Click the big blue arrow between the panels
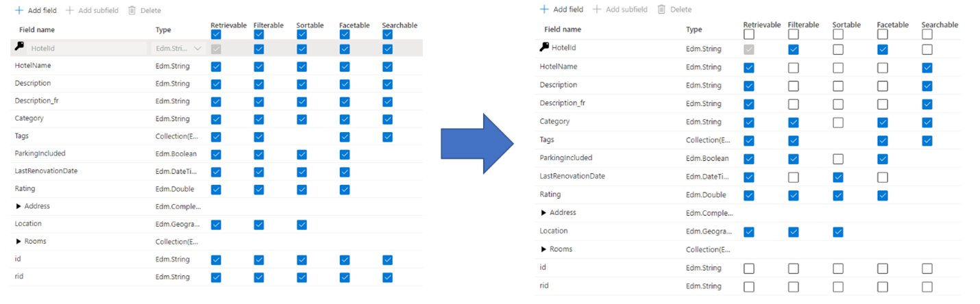Viewport: 980px width, 304px height. click(477, 143)
